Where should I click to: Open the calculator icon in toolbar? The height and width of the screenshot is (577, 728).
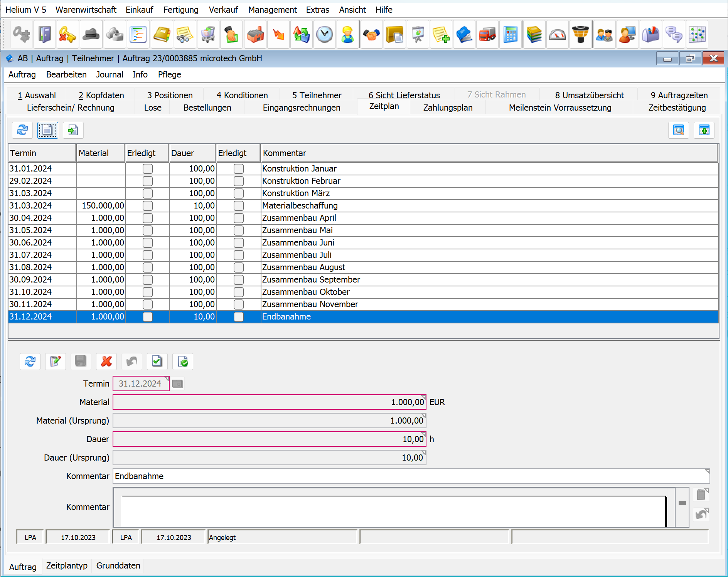pyautogui.click(x=511, y=35)
